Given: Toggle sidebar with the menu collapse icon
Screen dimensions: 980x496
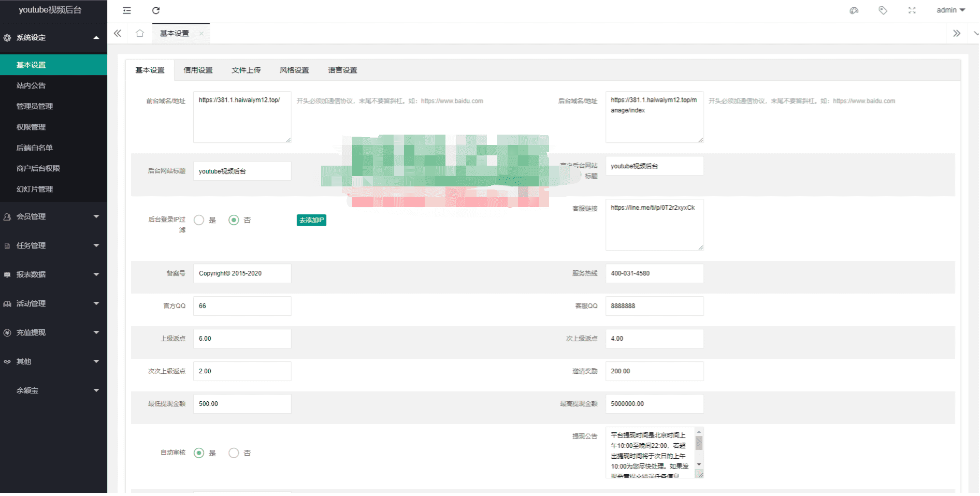Looking at the screenshot, I should pyautogui.click(x=127, y=10).
